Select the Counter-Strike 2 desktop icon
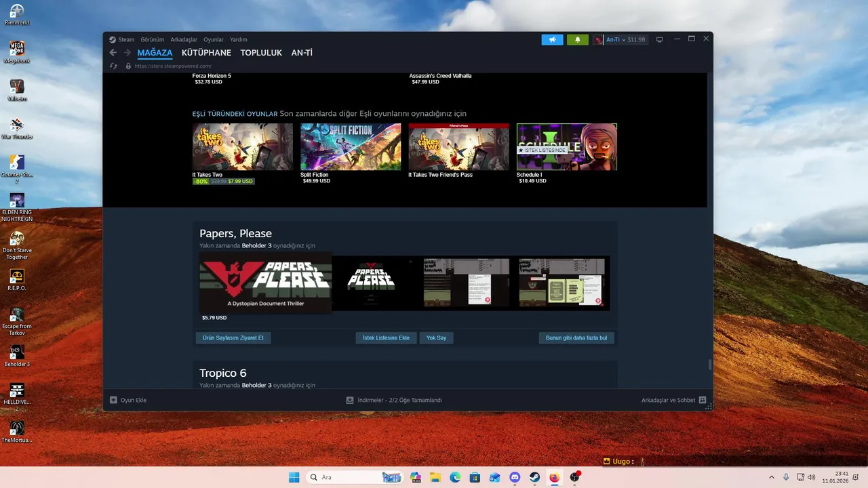This screenshot has height=488, width=868. (17, 169)
